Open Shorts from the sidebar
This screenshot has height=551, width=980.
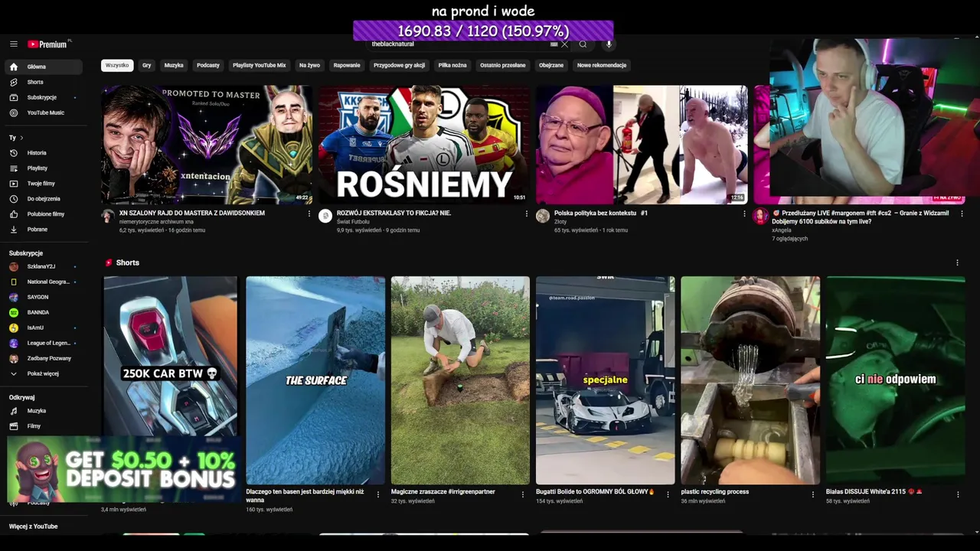pos(43,82)
